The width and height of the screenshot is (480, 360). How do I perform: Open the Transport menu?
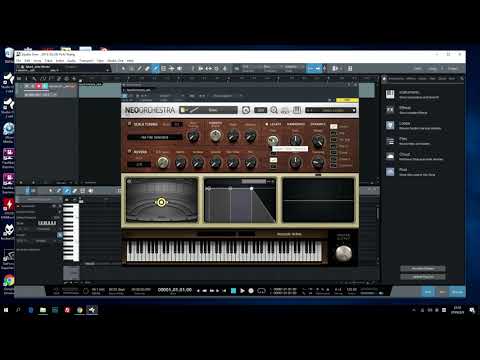point(86,61)
